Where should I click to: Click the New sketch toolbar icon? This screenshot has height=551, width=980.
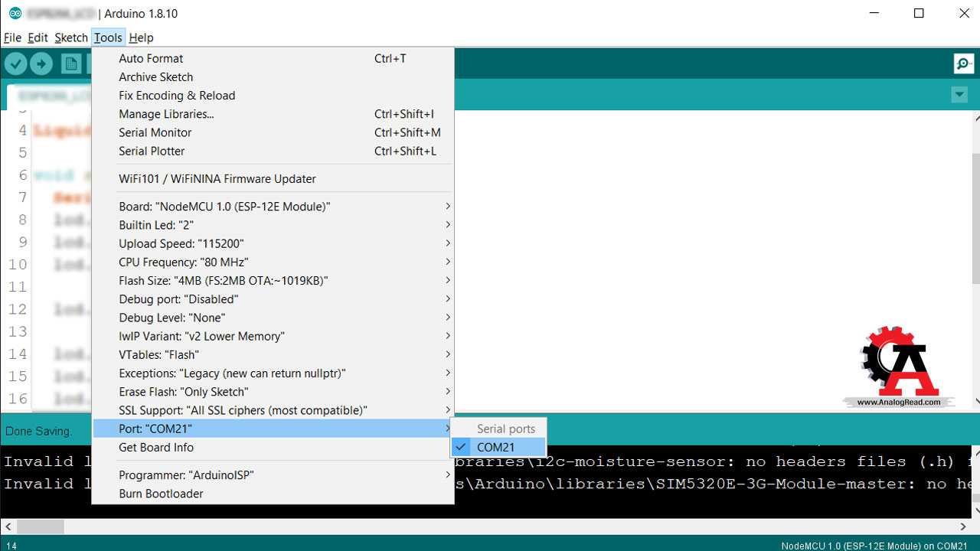pos(71,64)
